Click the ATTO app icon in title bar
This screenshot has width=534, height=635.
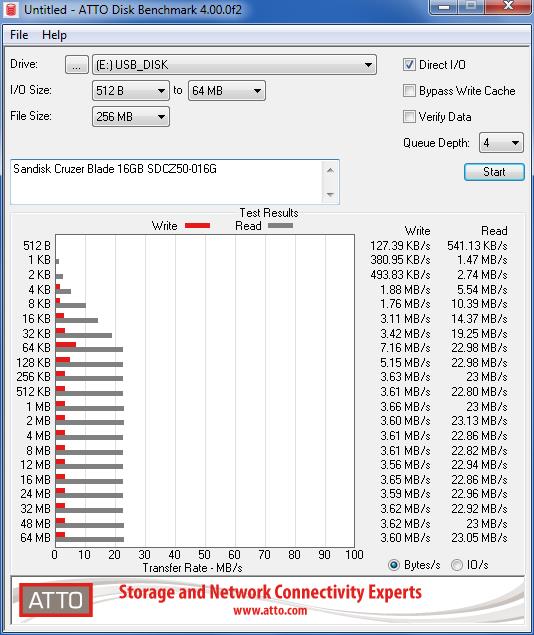click(11, 9)
